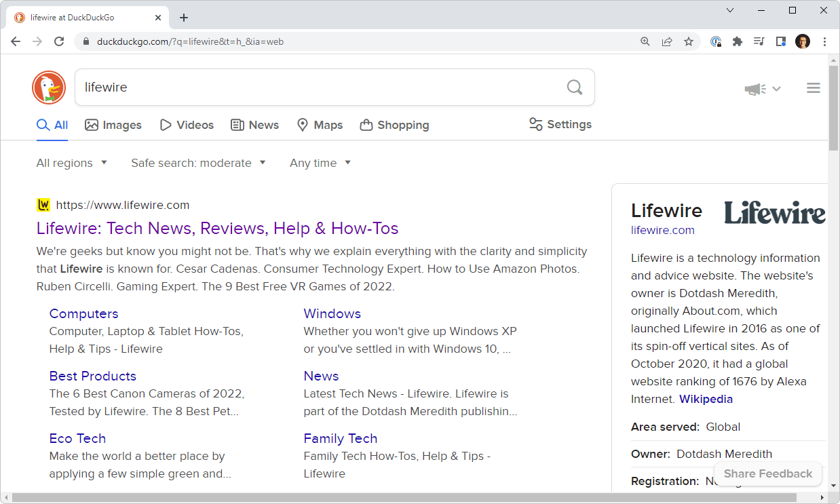Reload the page
Viewport: 840px width, 504px height.
59,41
